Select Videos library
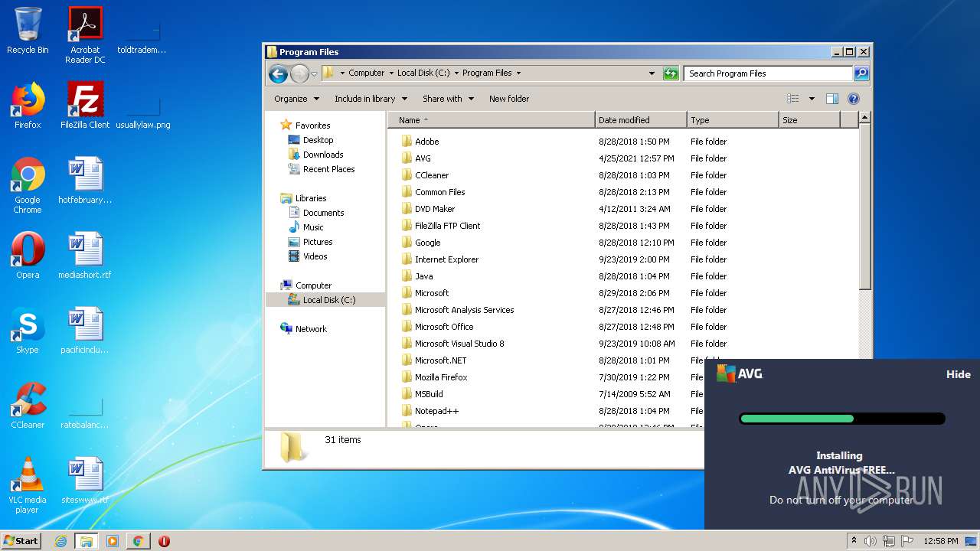Image resolution: width=980 pixels, height=551 pixels. (x=315, y=256)
